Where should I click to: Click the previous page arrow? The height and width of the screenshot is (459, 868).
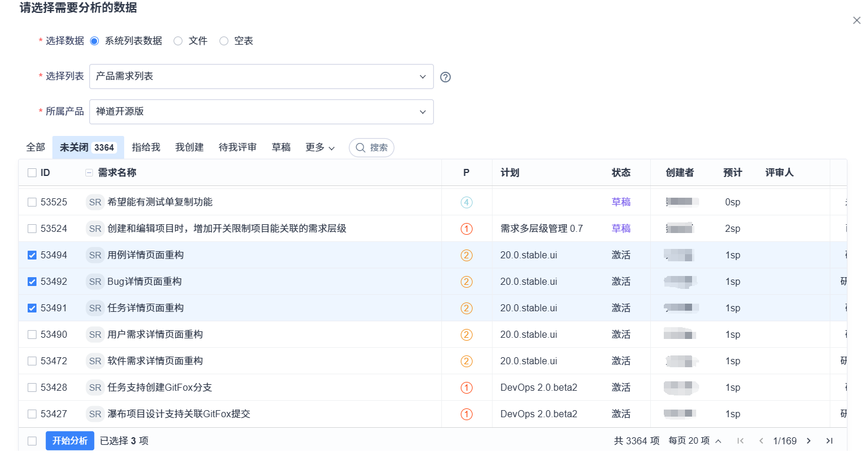click(761, 441)
